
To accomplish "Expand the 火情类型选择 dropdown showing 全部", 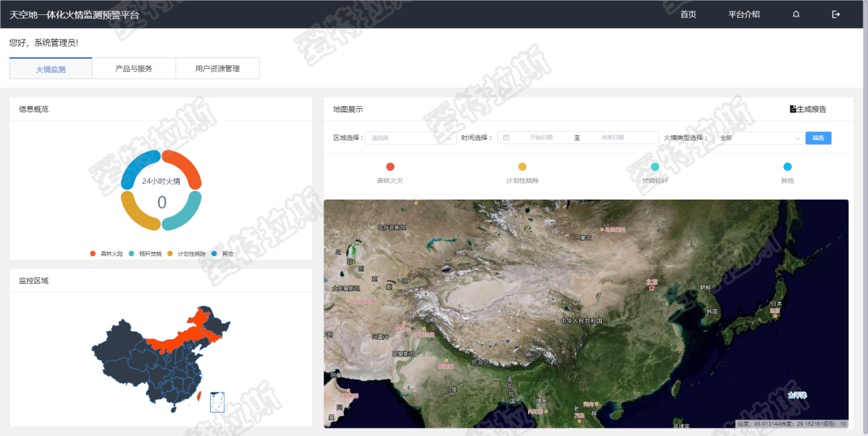I will [759, 138].
